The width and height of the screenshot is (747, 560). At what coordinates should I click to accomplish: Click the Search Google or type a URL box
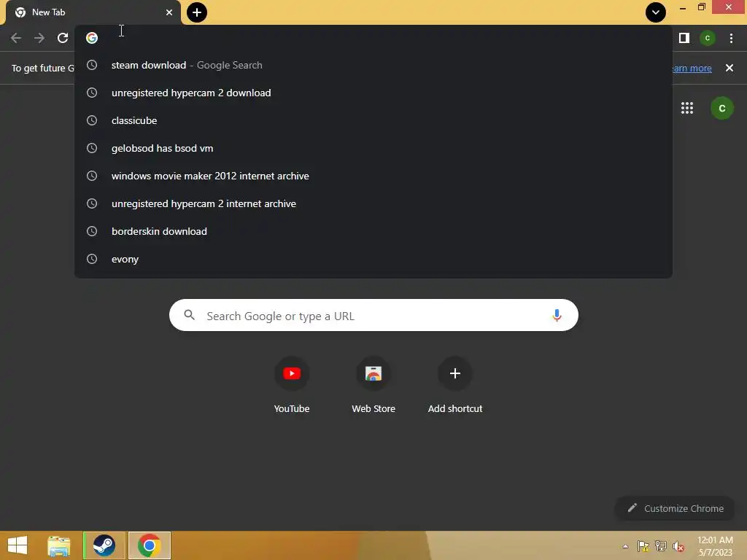point(373,315)
